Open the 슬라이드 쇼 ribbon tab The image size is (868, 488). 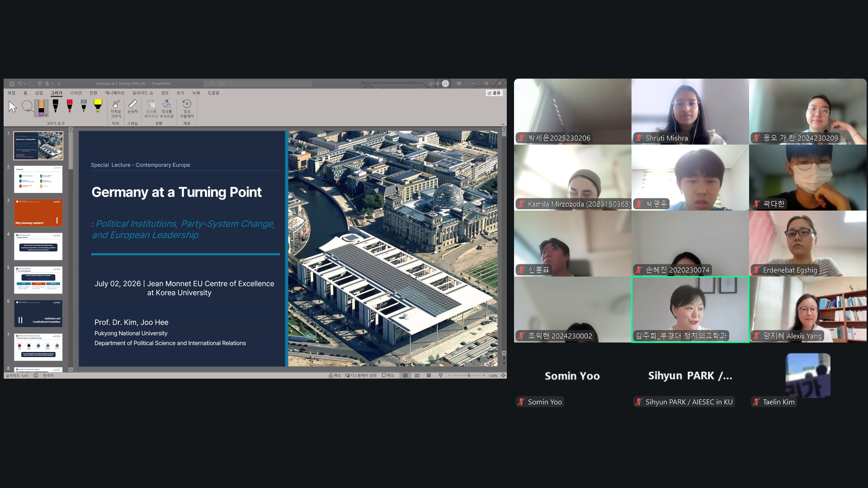pyautogui.click(x=142, y=93)
